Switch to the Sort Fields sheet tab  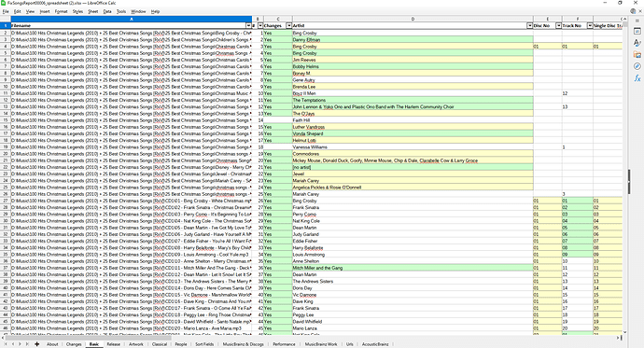point(204,344)
